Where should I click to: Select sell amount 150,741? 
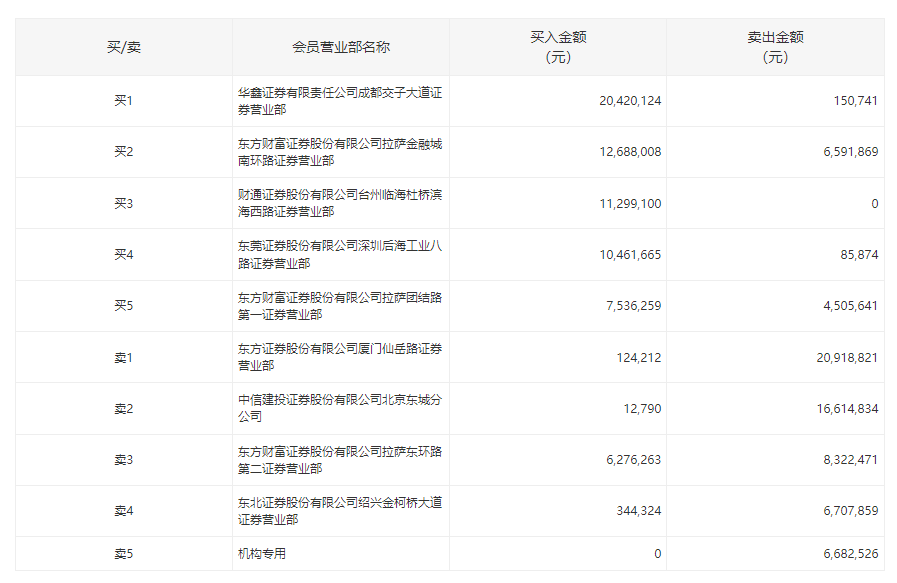click(855, 101)
